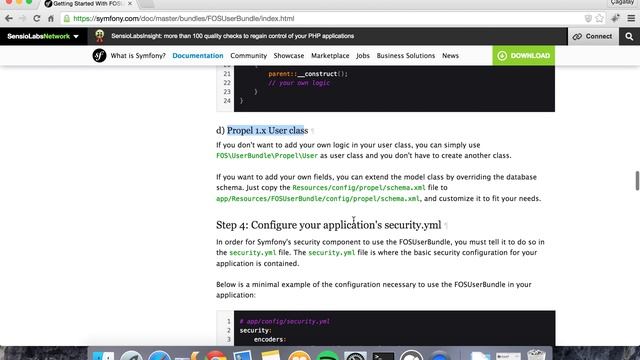This screenshot has height=360, width=640.
Task: Open Safari from the Dock
Action: pos(160,355)
